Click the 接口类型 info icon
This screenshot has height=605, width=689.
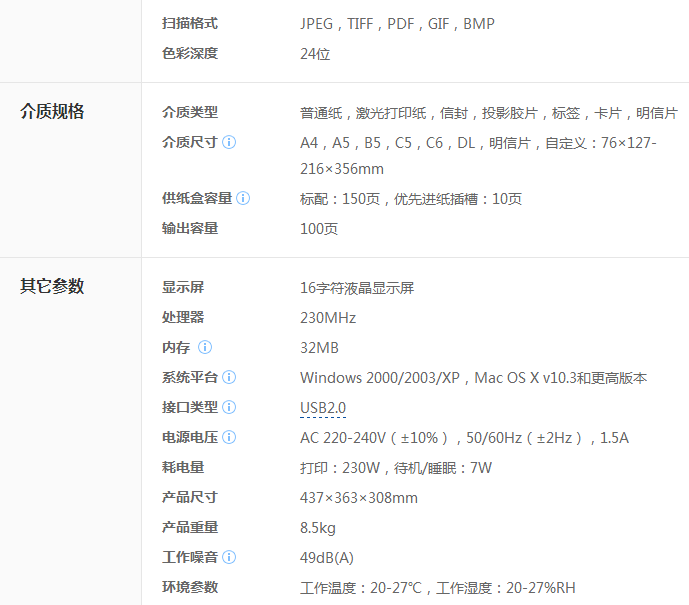(229, 407)
